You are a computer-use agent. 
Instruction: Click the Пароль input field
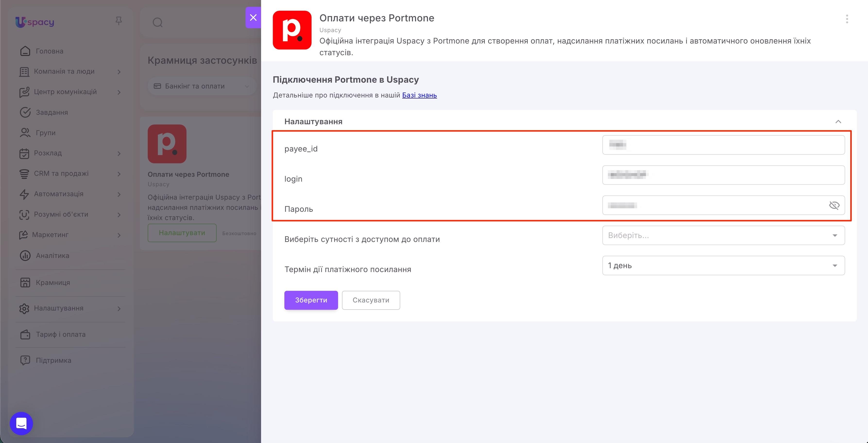click(723, 205)
